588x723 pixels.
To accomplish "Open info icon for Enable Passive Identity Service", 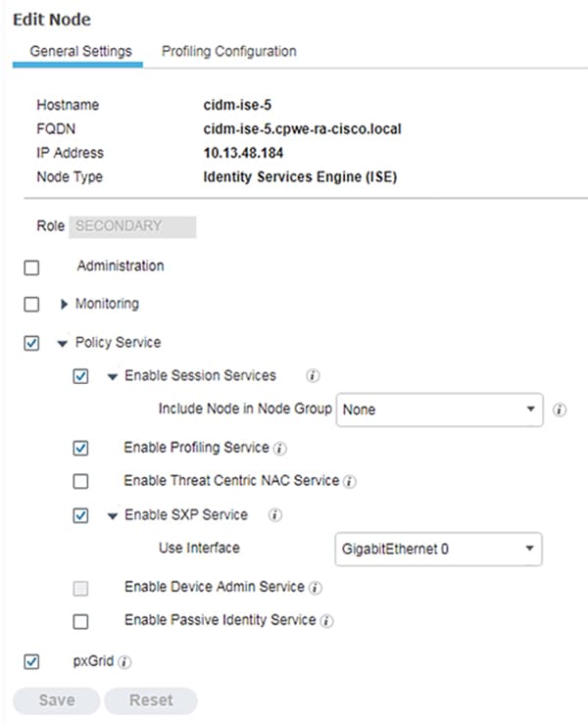I will point(326,621).
